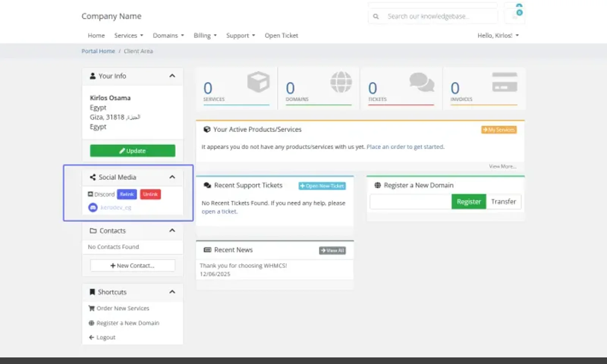The width and height of the screenshot is (607, 364).
Task: Click the knowledgebase search magnifier icon
Action: pos(376,16)
